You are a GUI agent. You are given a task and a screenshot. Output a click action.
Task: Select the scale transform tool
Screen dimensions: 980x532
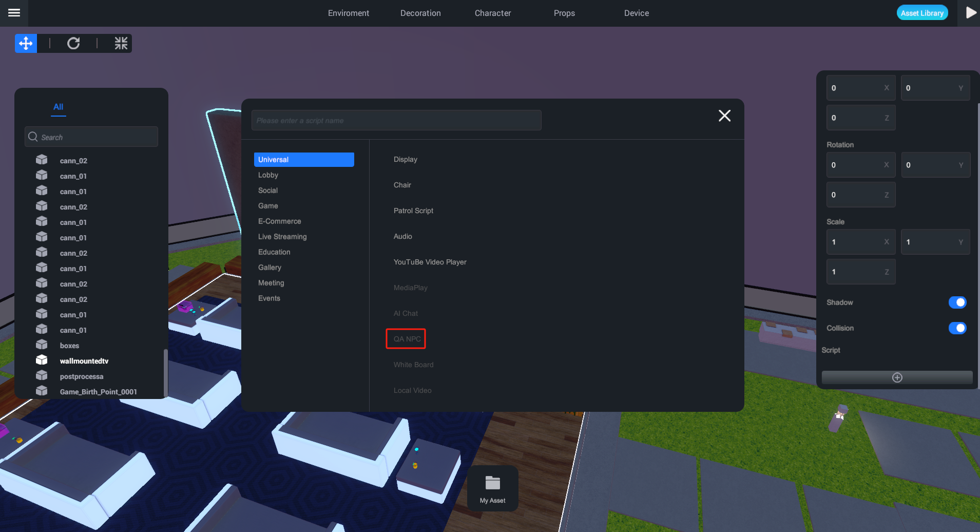tap(121, 44)
